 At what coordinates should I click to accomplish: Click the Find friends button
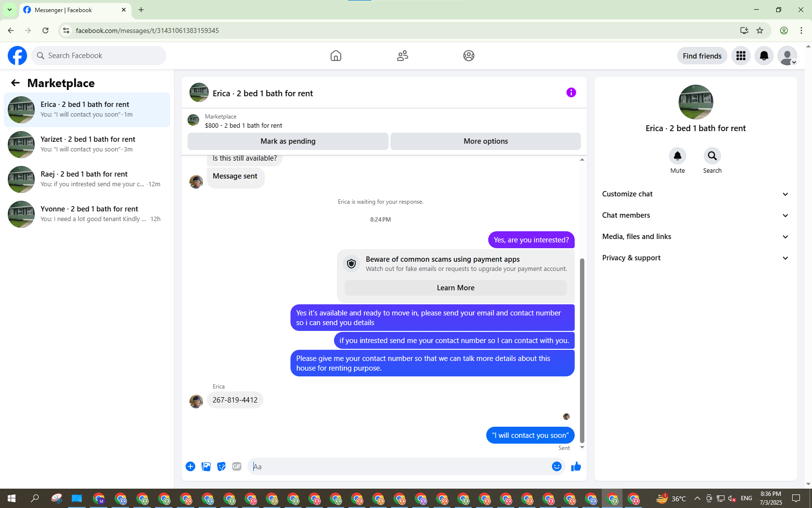tap(702, 56)
